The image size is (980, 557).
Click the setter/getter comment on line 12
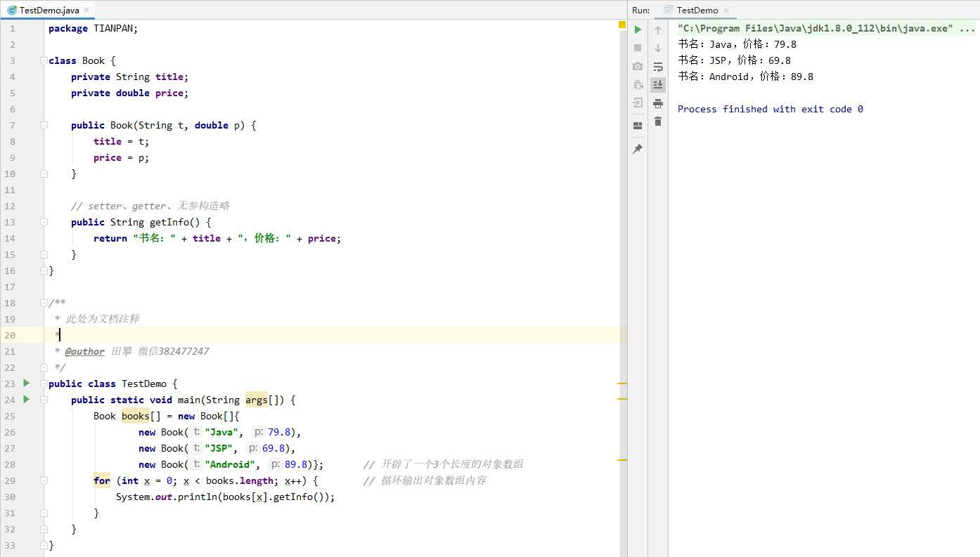150,206
